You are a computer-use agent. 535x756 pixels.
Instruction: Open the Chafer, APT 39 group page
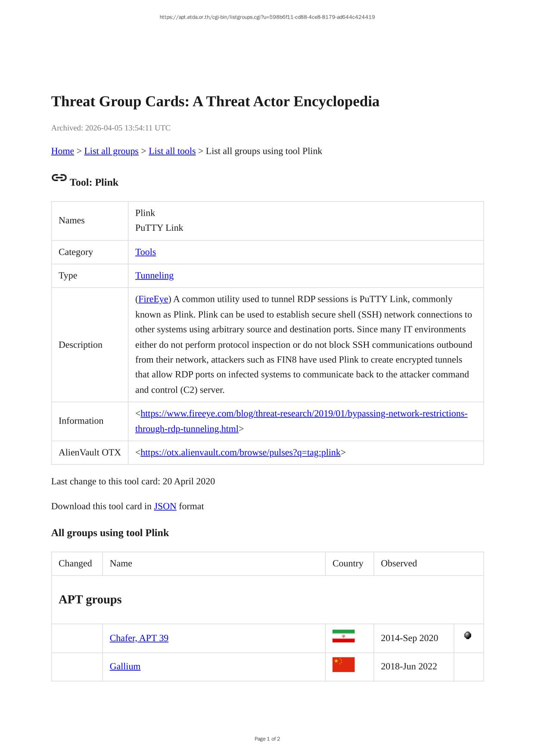pyautogui.click(x=139, y=638)
